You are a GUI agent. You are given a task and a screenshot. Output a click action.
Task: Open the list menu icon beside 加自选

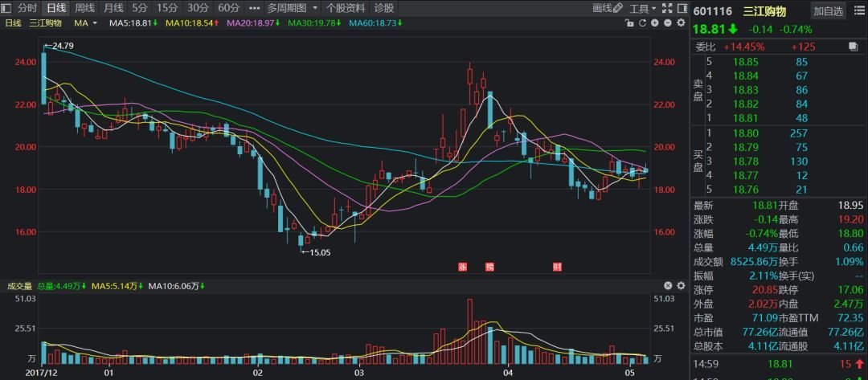click(858, 10)
